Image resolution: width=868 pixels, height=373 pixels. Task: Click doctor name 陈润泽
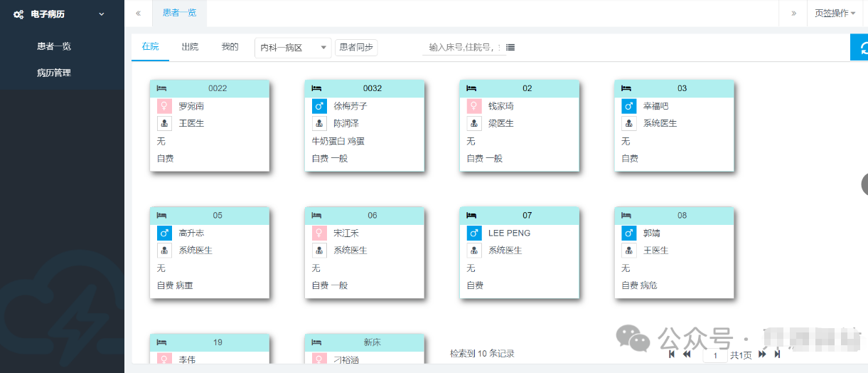click(346, 123)
